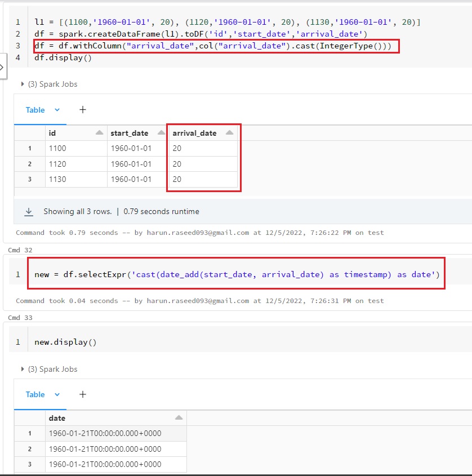Select the upper Table tab

coord(35,110)
